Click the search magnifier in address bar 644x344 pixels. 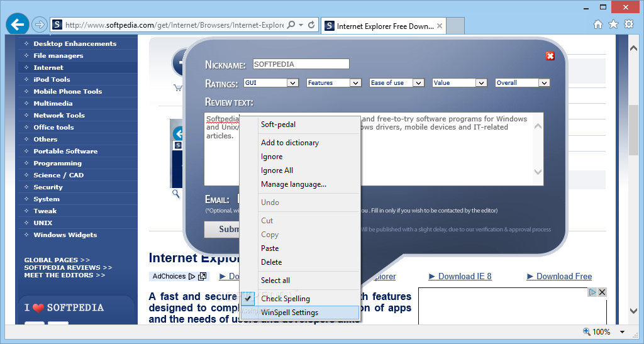pyautogui.click(x=291, y=25)
